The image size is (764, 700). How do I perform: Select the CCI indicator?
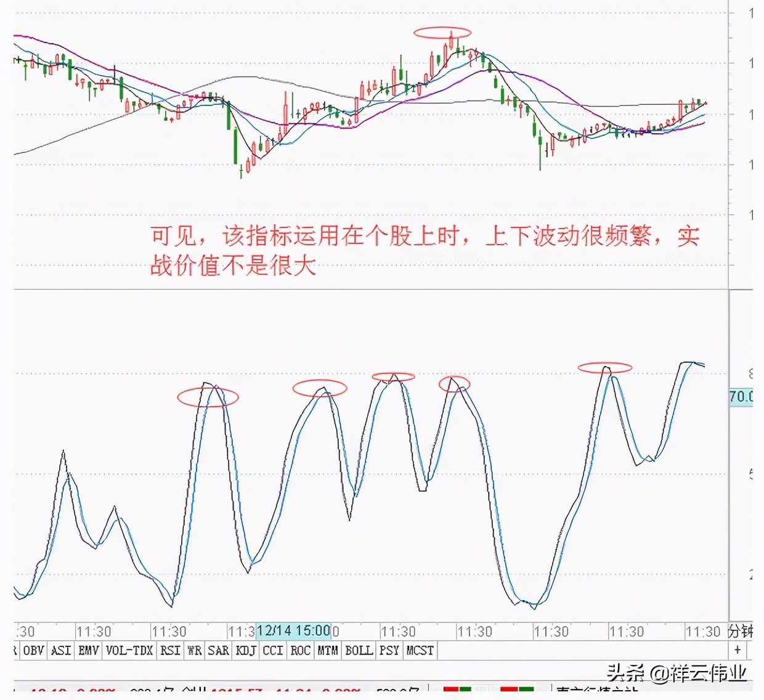pyautogui.click(x=272, y=650)
